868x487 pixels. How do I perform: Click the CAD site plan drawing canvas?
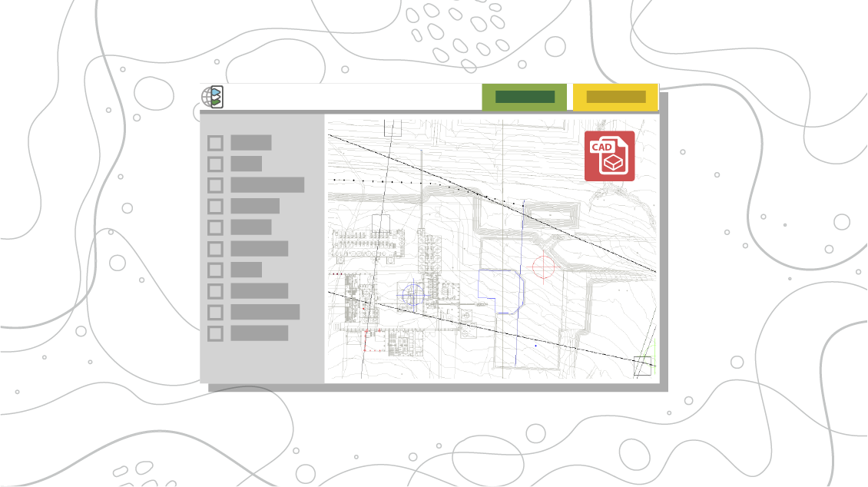coord(492,248)
